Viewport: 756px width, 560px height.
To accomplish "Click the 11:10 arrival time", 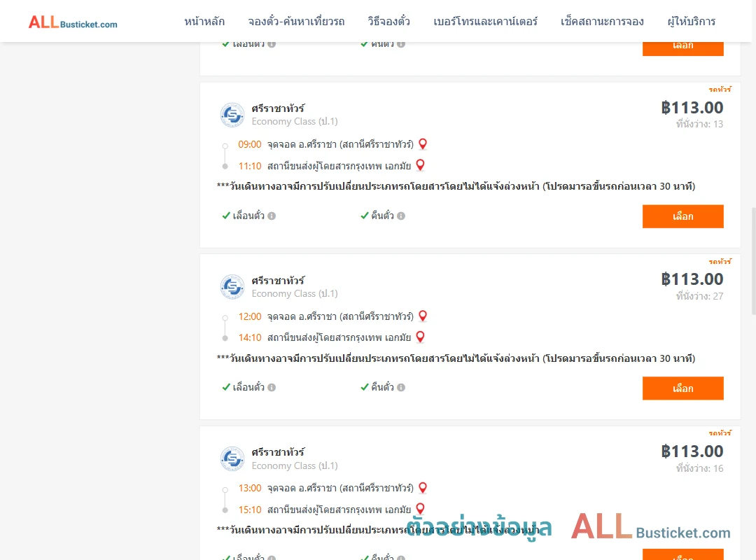I will (x=250, y=166).
